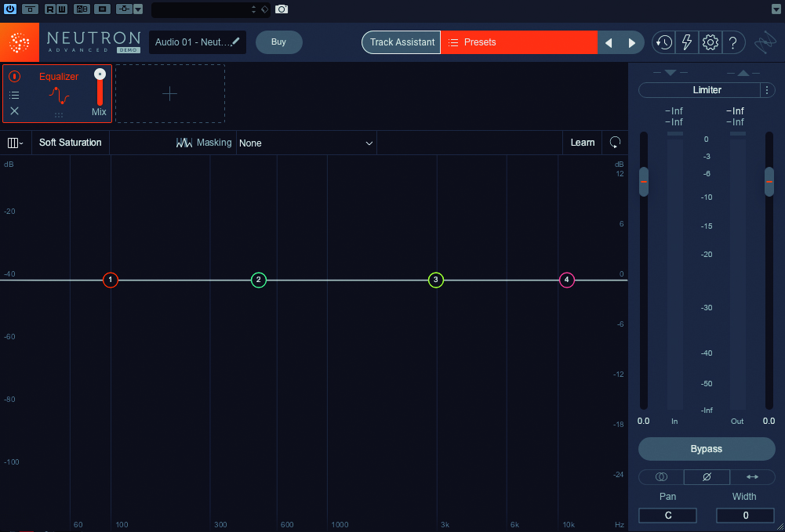Toggle the plugin power button in the host bar
This screenshot has height=532, width=785.
click(10, 9)
